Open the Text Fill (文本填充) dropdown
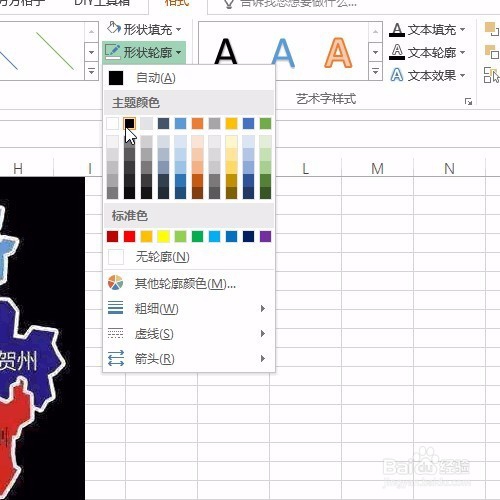500x500 pixels. (x=428, y=30)
